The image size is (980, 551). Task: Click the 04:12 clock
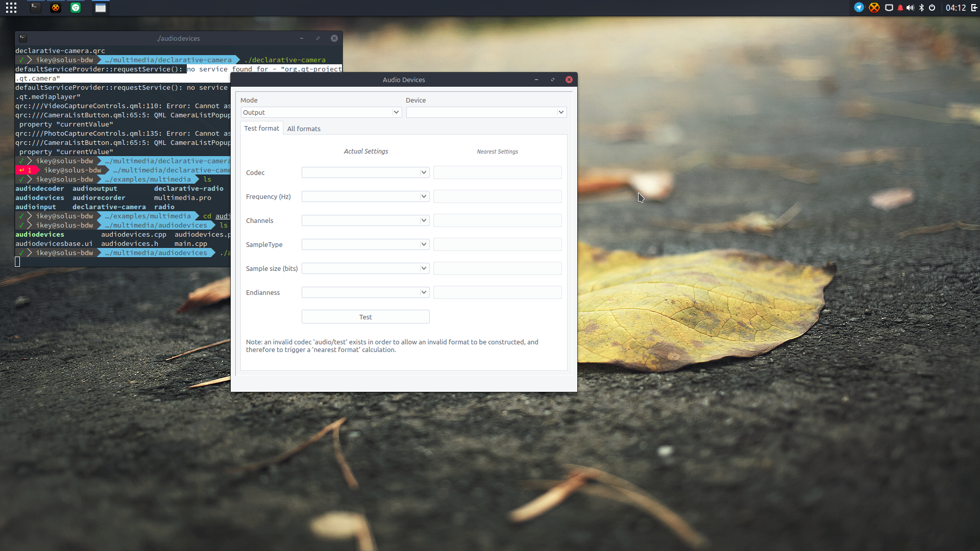956,8
